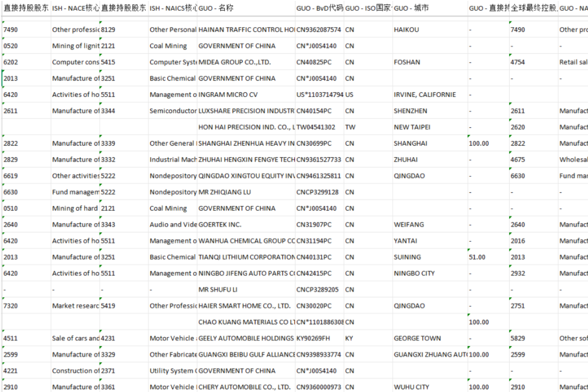Viewport: 588px width, 392px height.
Task: Select 'HON HAI PRECISION IND. CO.' cell
Action: tap(246, 127)
